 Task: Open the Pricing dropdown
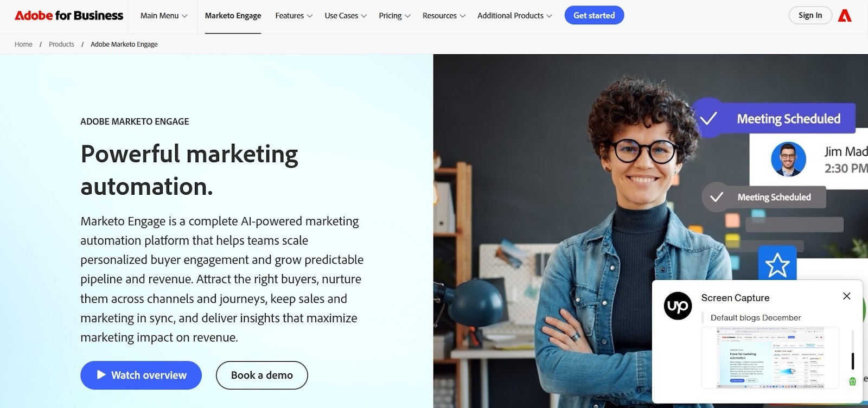tap(394, 16)
